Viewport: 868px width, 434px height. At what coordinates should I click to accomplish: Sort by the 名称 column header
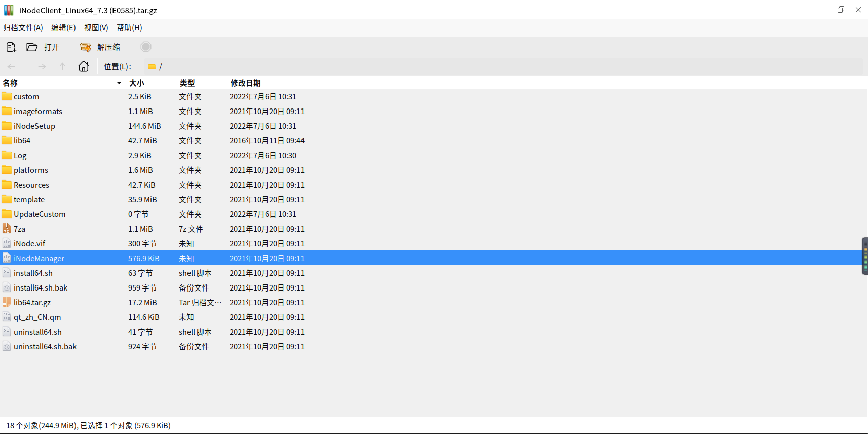coord(10,83)
